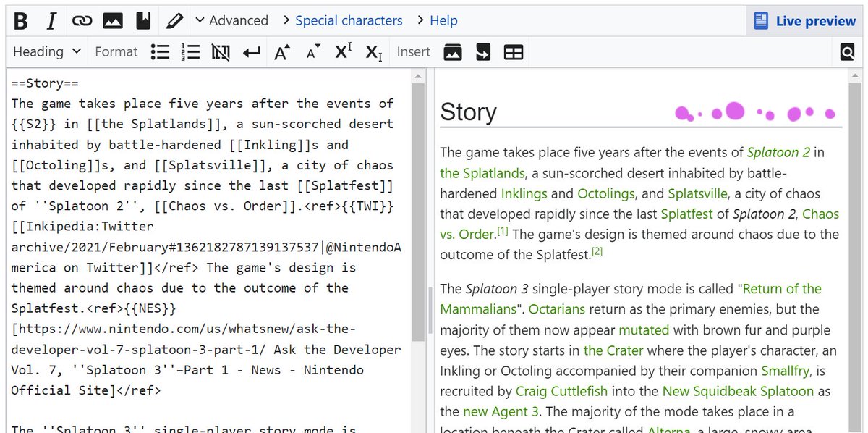Open the Heading dropdown
This screenshot has height=433, width=868.
pyautogui.click(x=47, y=52)
